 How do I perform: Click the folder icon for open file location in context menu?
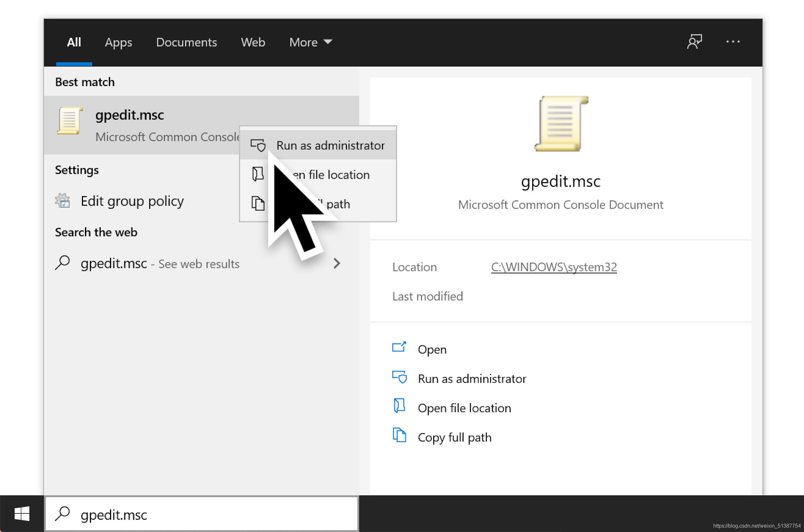pos(258,175)
